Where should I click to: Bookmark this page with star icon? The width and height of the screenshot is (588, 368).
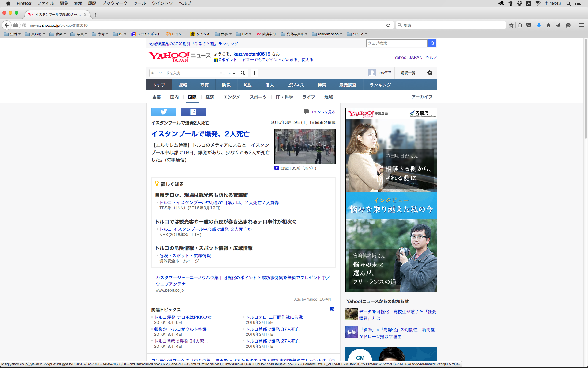tap(511, 25)
